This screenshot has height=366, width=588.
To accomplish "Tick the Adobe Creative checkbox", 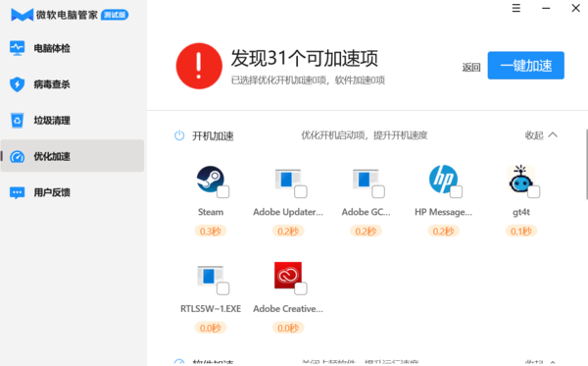I will click(301, 288).
